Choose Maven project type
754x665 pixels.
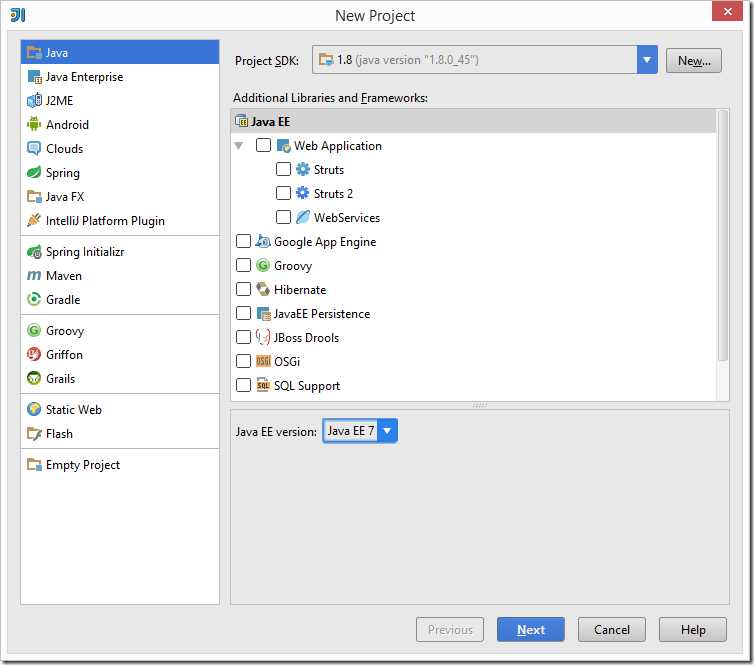[x=120, y=276]
